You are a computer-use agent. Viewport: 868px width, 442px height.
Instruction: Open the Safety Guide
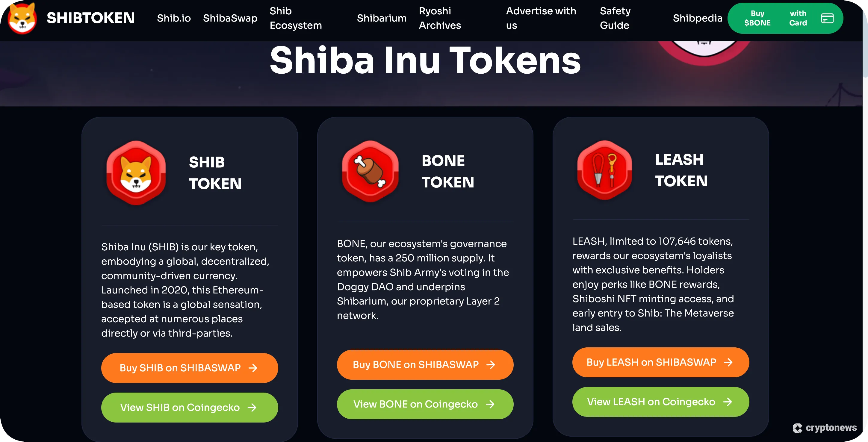coord(615,18)
